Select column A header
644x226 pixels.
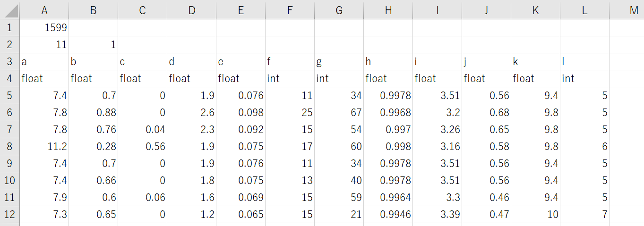[44, 10]
